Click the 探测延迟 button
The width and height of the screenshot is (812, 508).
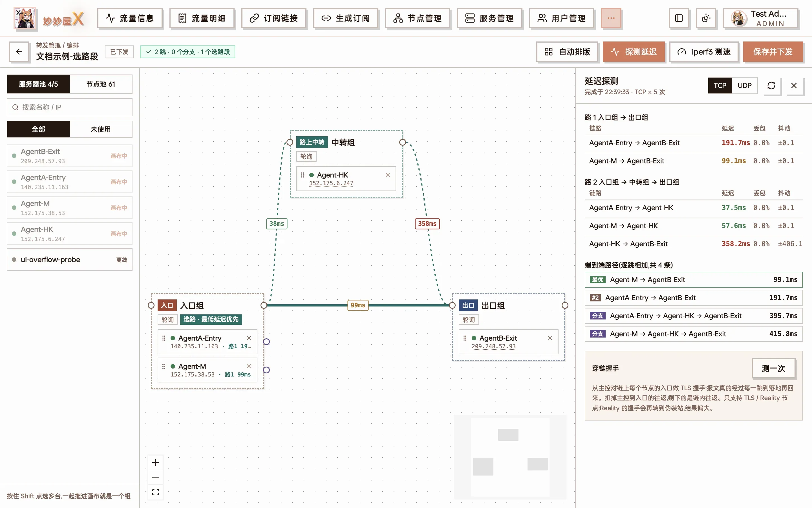coord(634,52)
